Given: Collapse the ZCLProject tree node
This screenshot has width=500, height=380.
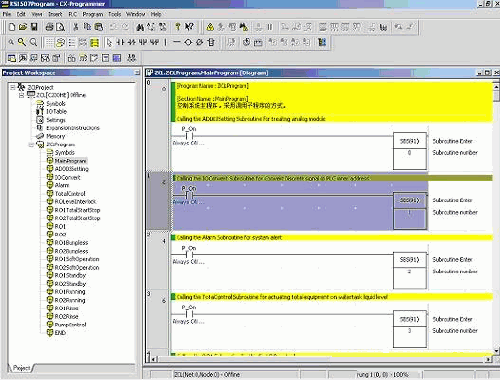Looking at the screenshot, I should [13, 87].
